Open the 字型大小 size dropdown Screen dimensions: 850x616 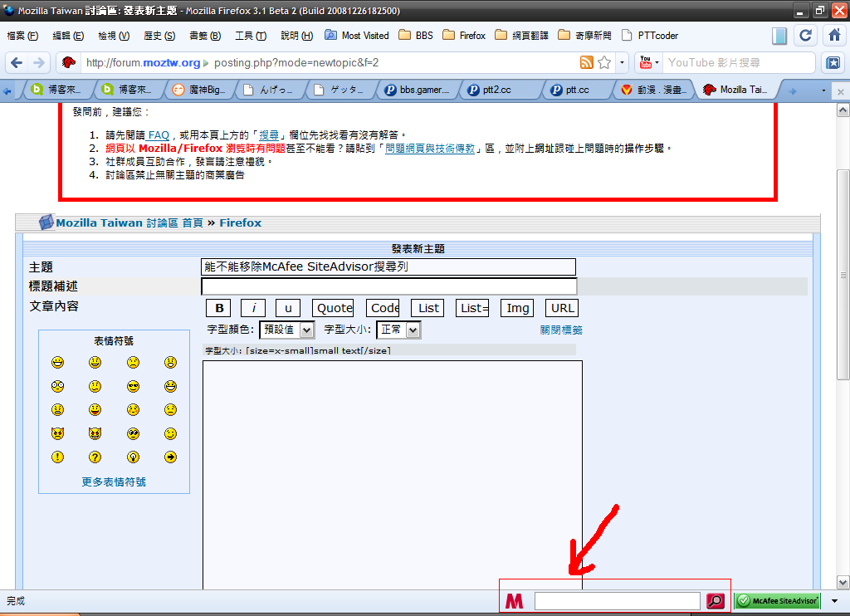point(398,330)
